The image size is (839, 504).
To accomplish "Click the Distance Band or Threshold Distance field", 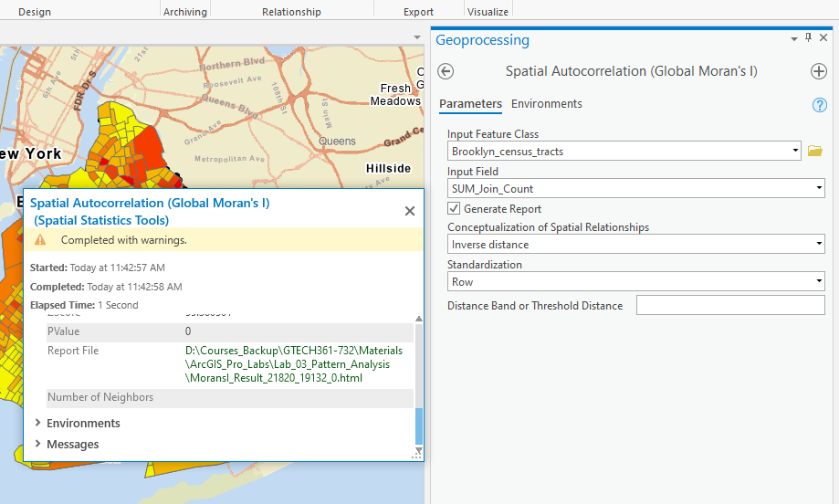I will (x=729, y=306).
